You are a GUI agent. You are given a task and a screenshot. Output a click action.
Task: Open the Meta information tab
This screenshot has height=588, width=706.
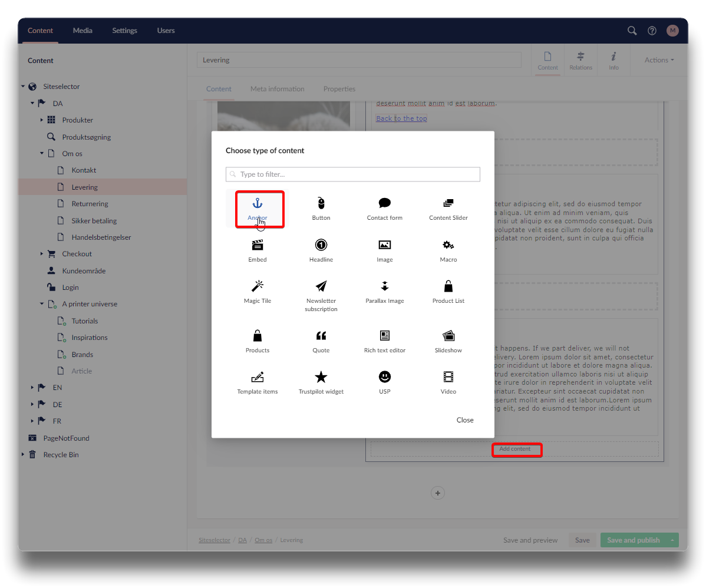coord(277,89)
